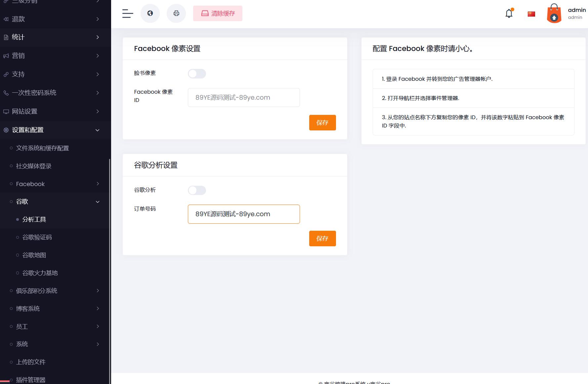
Task: Click the printer POS icon
Action: coord(176,13)
